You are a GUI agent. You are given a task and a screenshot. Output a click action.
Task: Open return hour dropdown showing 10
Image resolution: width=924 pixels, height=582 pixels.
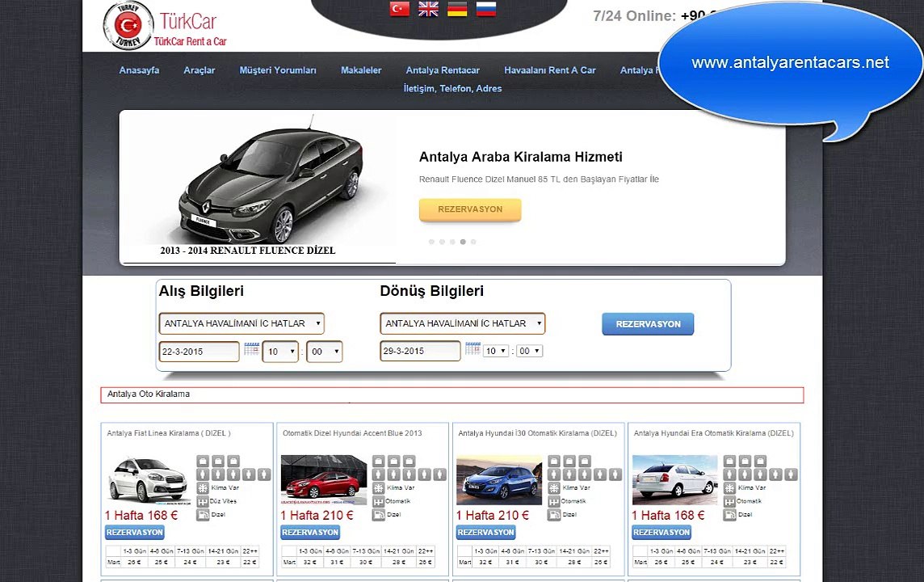496,351
